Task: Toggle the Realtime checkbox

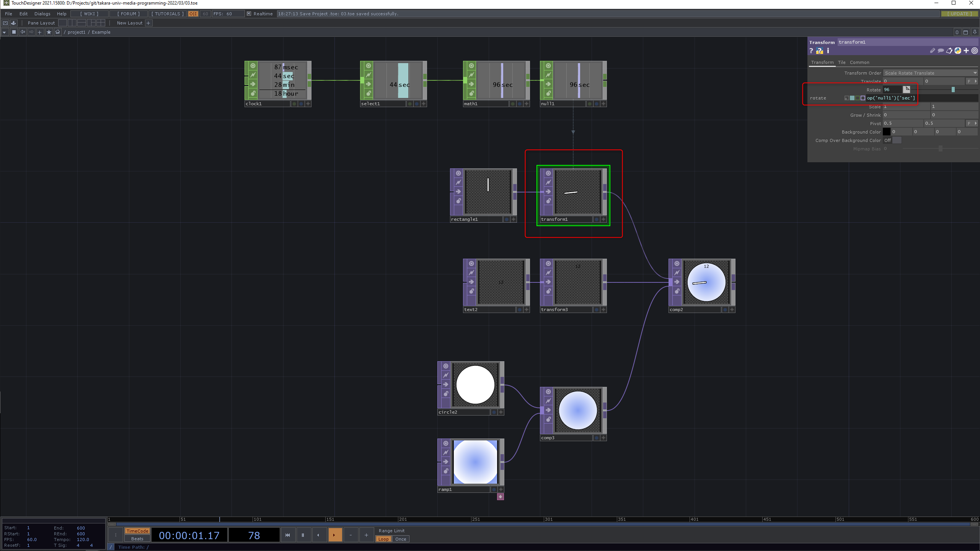Action: [249, 14]
